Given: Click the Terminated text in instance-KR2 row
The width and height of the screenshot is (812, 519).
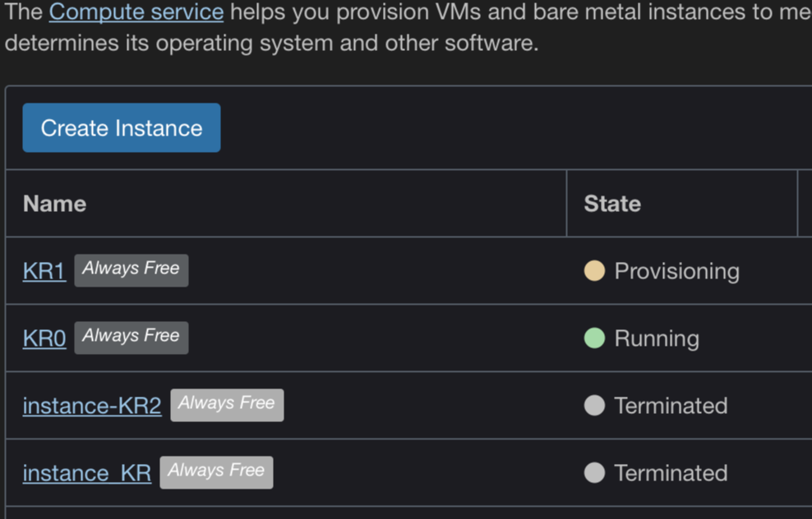Looking at the screenshot, I should click(671, 406).
